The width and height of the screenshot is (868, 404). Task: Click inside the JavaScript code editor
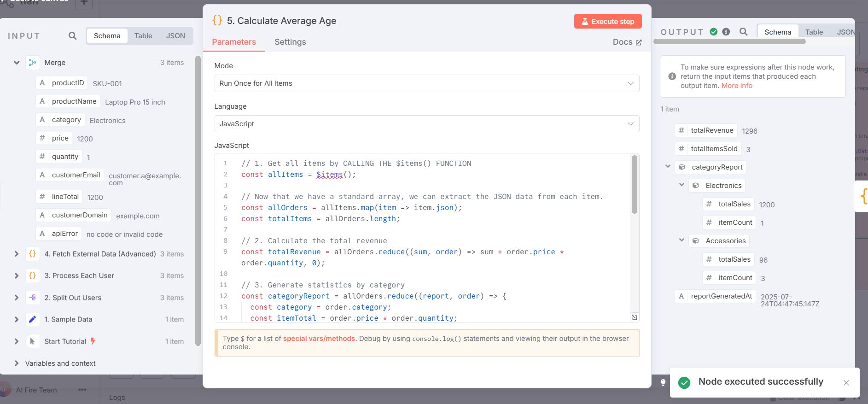426,237
